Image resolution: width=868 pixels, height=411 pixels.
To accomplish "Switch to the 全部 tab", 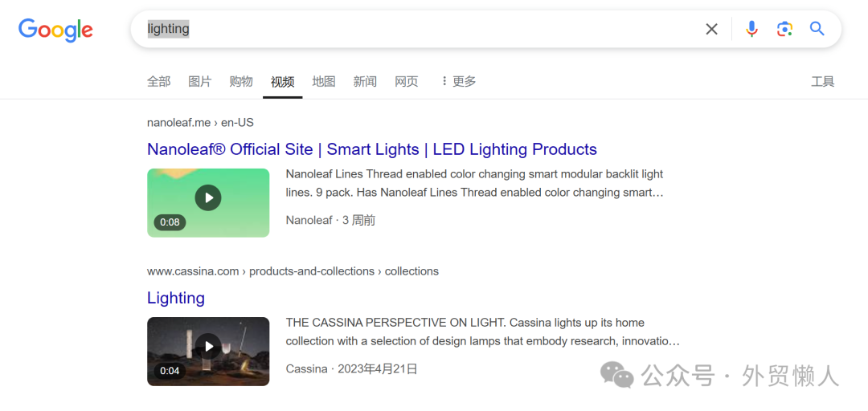I will tap(158, 81).
